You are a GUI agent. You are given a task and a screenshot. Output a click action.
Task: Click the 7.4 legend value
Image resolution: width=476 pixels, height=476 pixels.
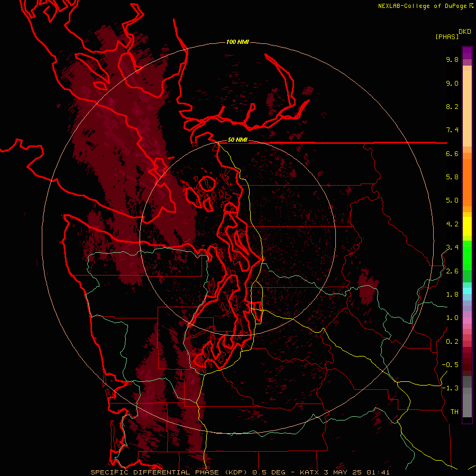pyautogui.click(x=452, y=130)
